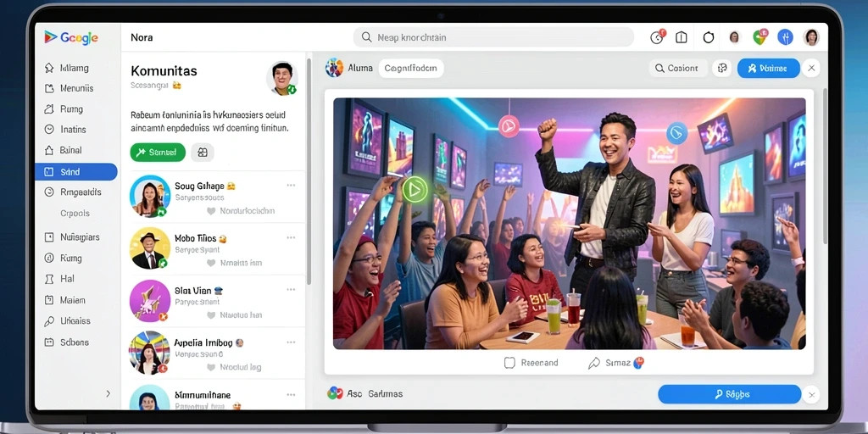Click the pink circular badge in the photo
The width and height of the screenshot is (868, 434).
[x=509, y=126]
